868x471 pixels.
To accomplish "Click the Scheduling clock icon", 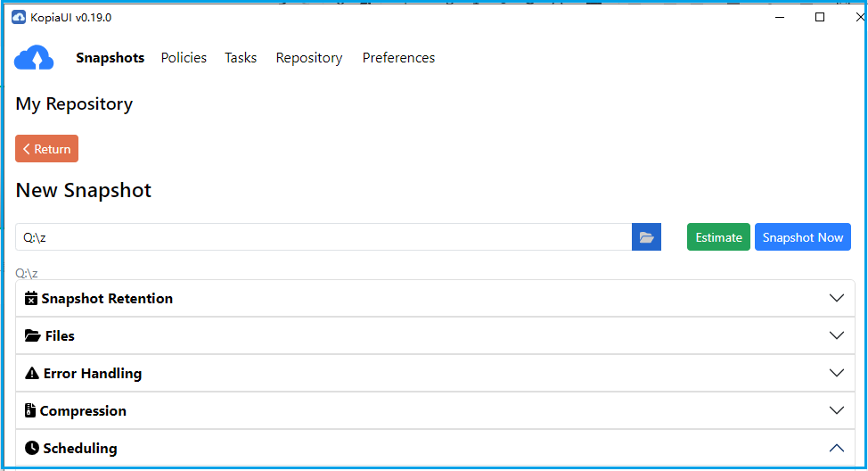I will pos(32,448).
